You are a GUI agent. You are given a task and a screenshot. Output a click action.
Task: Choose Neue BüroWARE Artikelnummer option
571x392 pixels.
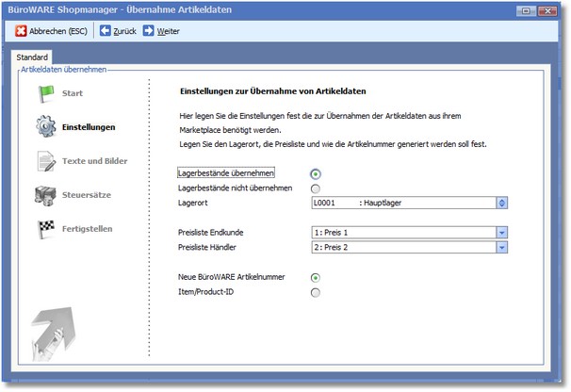(315, 277)
